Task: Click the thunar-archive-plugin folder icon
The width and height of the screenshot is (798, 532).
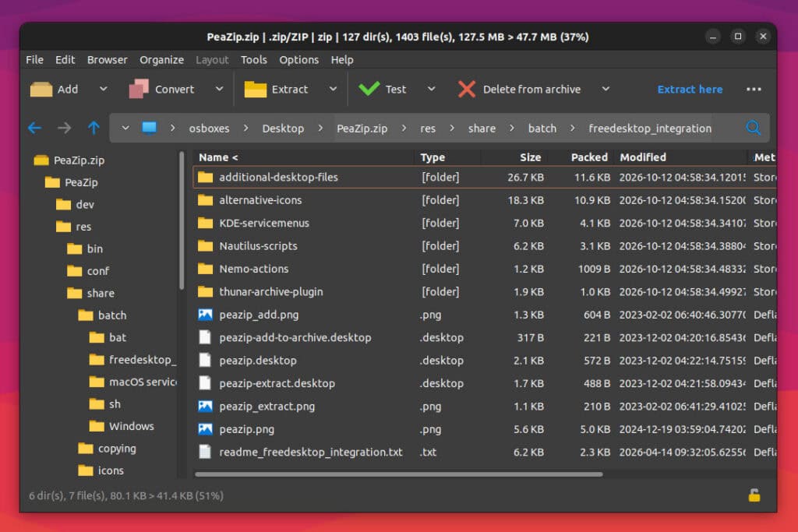Action: coord(205,291)
